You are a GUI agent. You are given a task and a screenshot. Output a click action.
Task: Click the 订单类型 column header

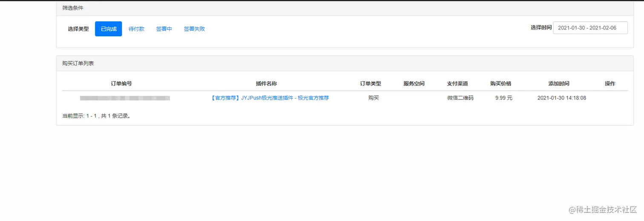point(371,84)
